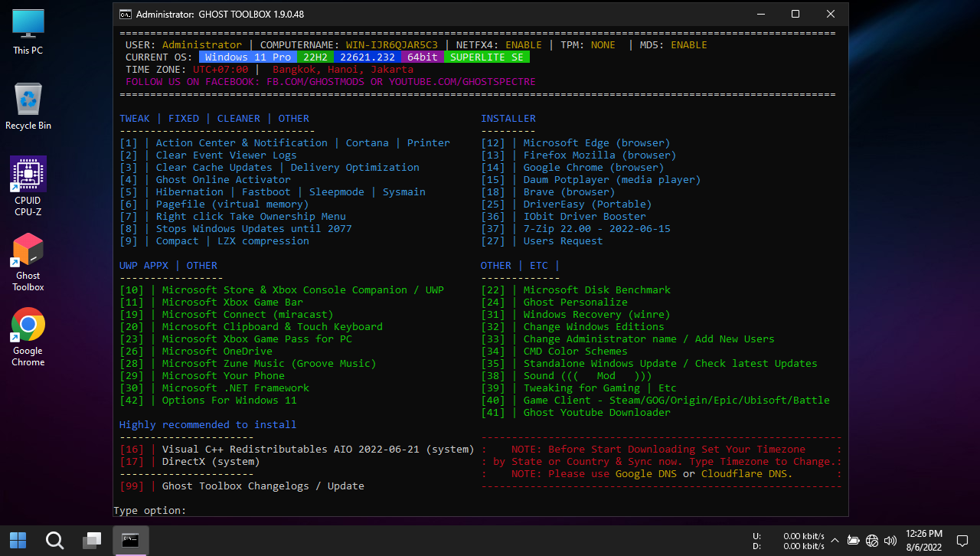
Task: Open the clock and date flyout
Action: [x=923, y=541]
